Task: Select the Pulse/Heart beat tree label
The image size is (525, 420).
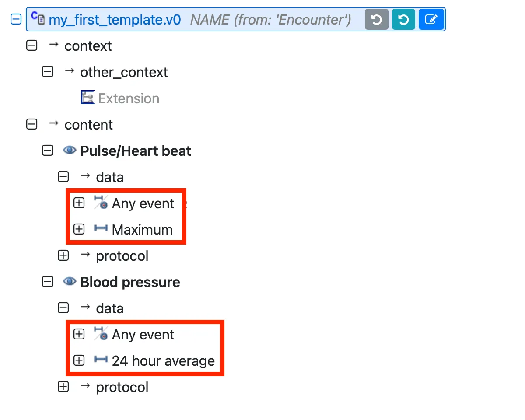Action: tap(136, 151)
